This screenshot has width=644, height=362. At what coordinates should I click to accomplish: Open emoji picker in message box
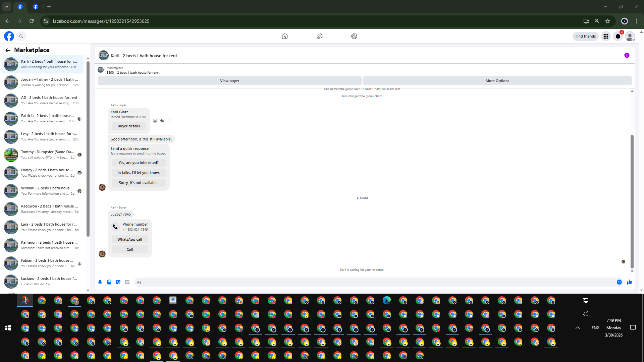[619, 282]
